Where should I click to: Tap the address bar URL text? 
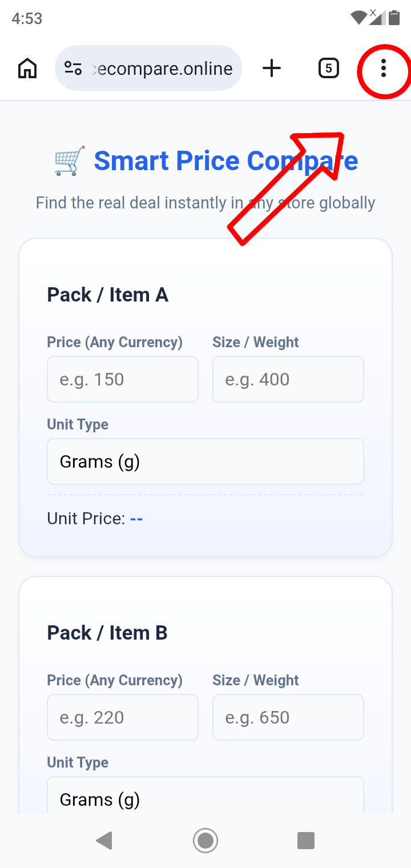tap(162, 69)
